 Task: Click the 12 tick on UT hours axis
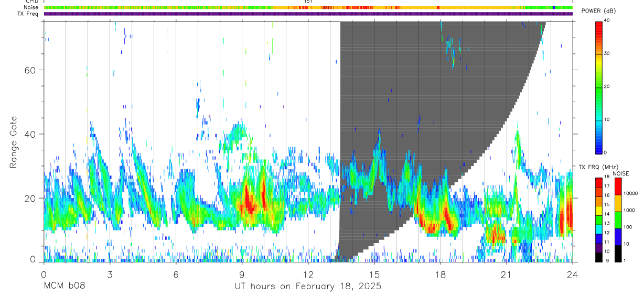click(x=308, y=274)
